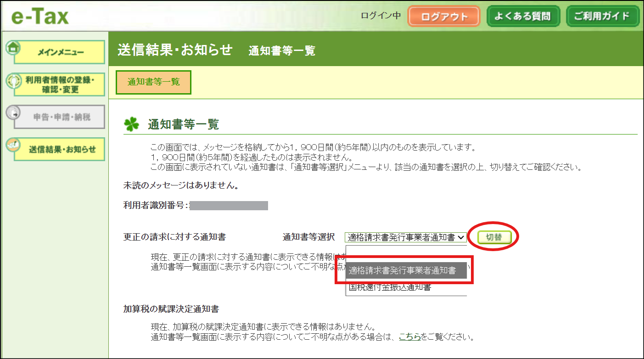Choose 適格請求書発行事業者通知書 from list

pyautogui.click(x=406, y=271)
